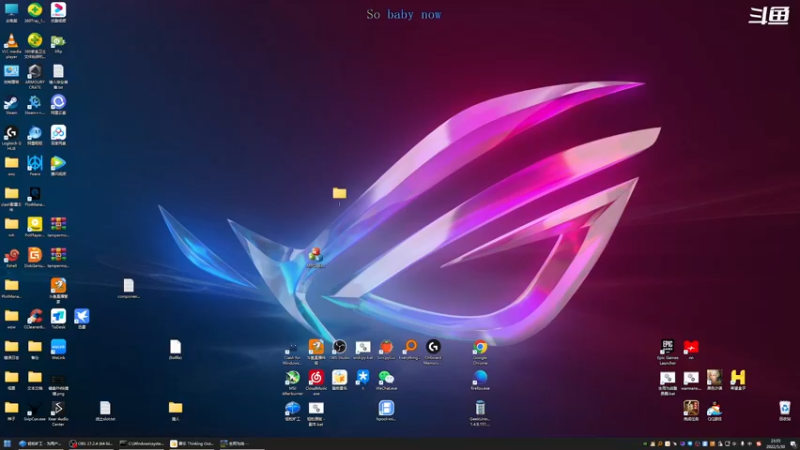Open the OBS Studio desktop shortcut
Image resolution: width=800 pixels, height=450 pixels.
pyautogui.click(x=339, y=350)
